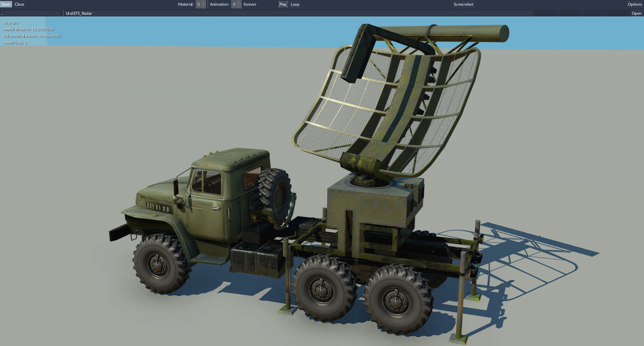Image resolution: width=644 pixels, height=346 pixels.
Task: Toggle the Loop button
Action: click(x=295, y=4)
